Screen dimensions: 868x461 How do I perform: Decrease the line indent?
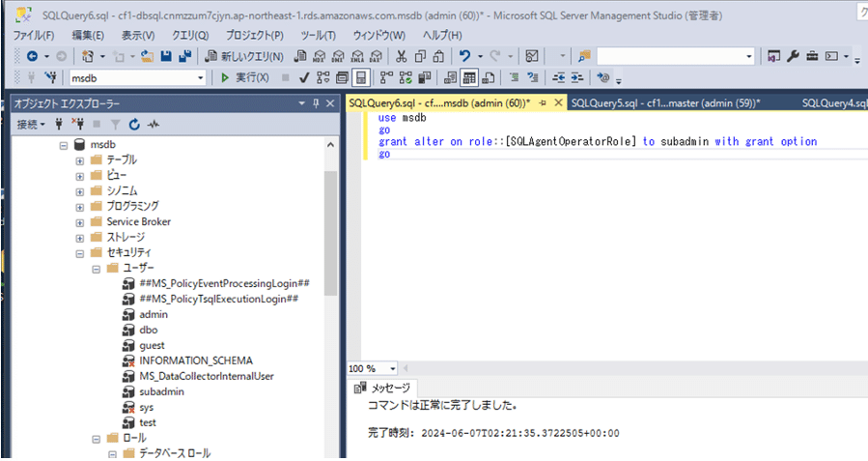pos(559,77)
